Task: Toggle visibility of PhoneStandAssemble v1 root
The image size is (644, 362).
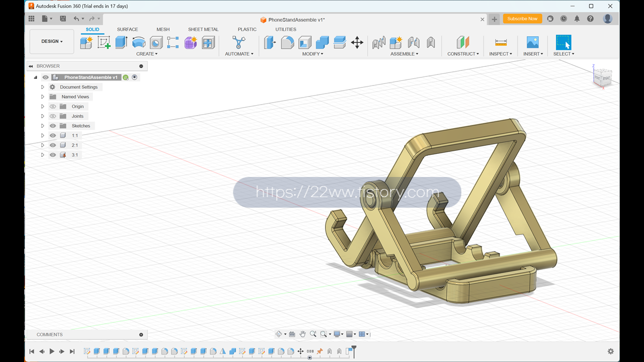Action: (x=46, y=77)
